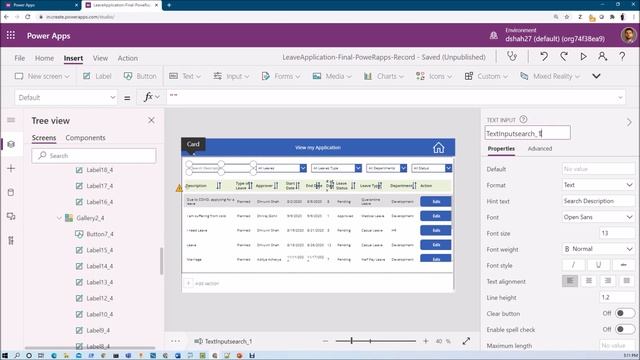
Task: Open the Media icon in left sidebar
Action: point(11,216)
